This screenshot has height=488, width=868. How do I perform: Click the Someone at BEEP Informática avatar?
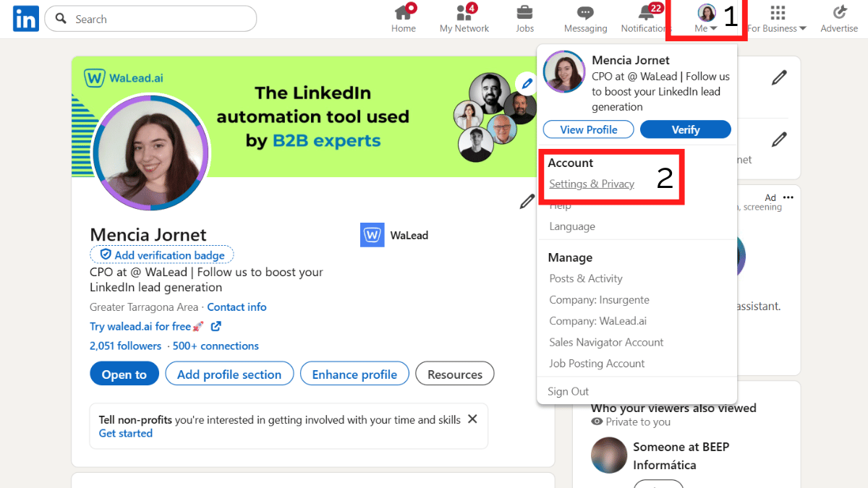(609, 455)
